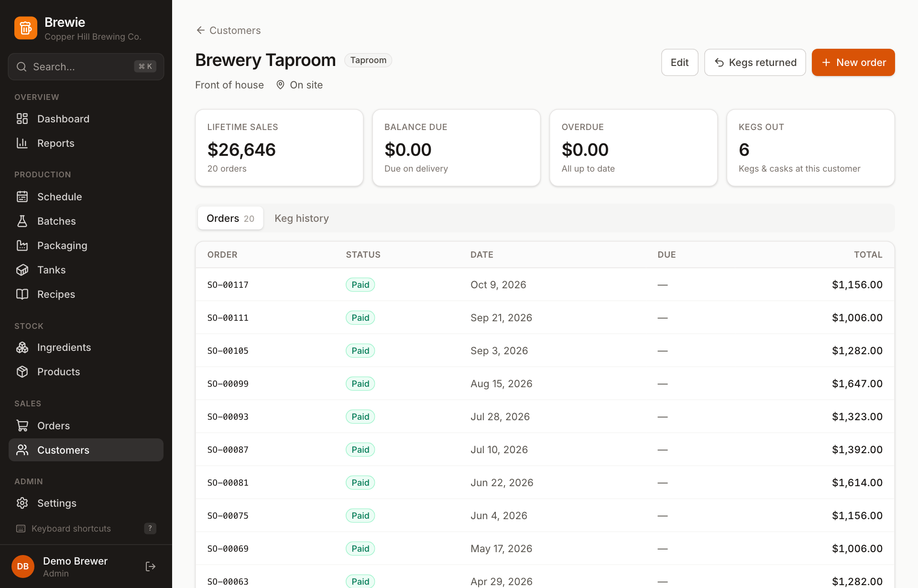The image size is (918, 588).
Task: Click the Lifetime Sales card
Action: pos(279,148)
